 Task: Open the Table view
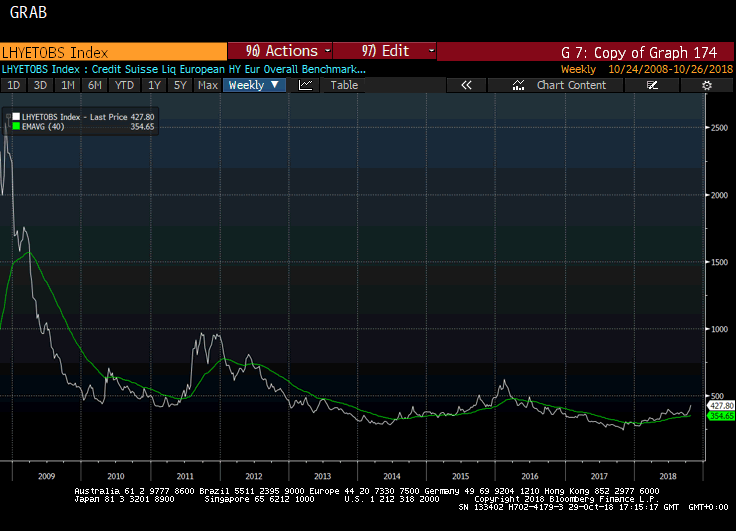344,85
